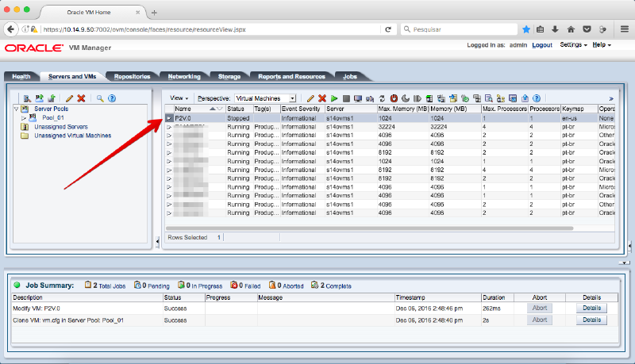Viewport: 635px width, 364px height.
Task: Click the Logout link
Action: (542, 45)
